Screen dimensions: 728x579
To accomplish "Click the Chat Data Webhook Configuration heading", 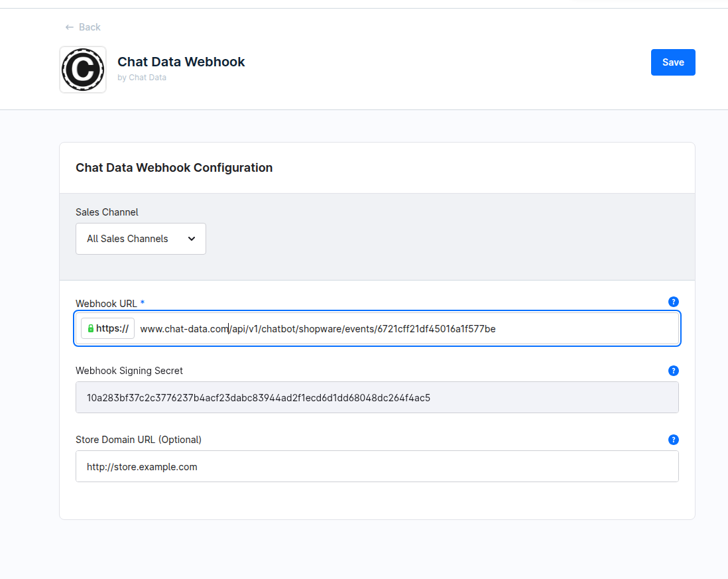I will 174,168.
